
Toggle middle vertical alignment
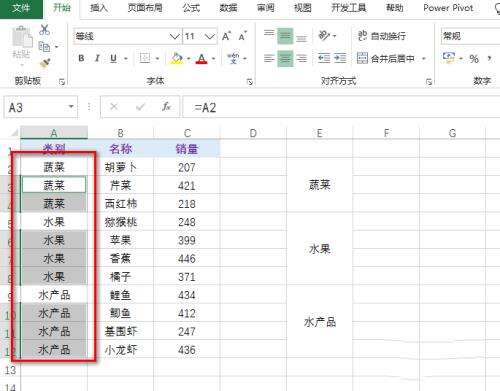coord(285,36)
